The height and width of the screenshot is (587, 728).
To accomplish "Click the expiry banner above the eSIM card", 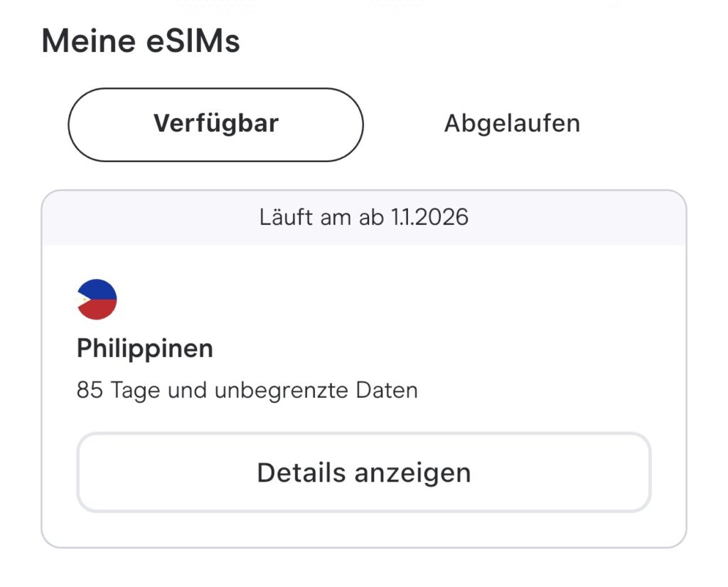I will [364, 218].
